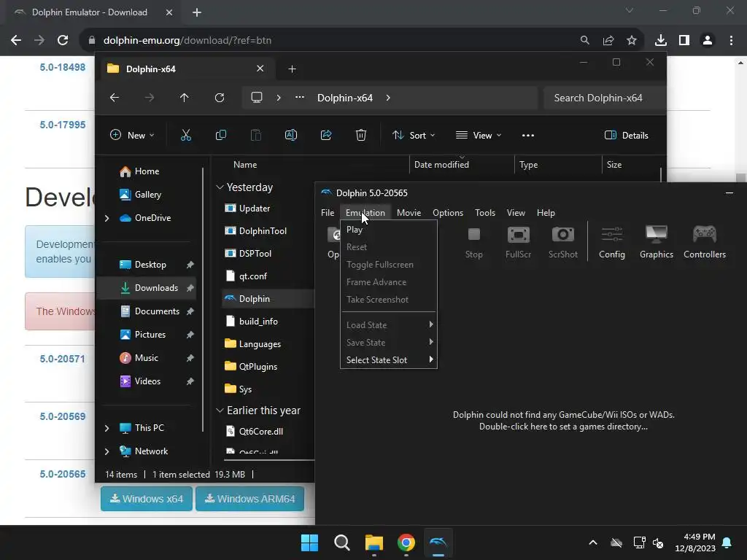The width and height of the screenshot is (747, 560).
Task: Click the Paste icon in File Explorer
Action: point(256,135)
